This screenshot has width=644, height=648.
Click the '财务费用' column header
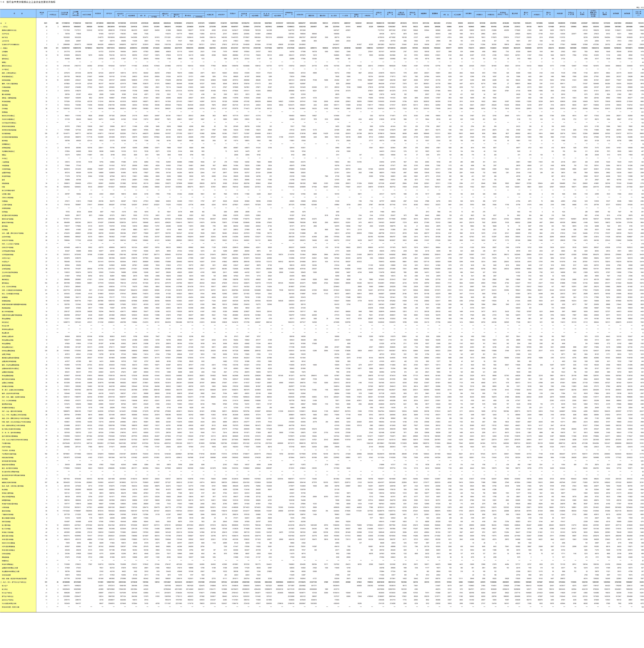469,13
